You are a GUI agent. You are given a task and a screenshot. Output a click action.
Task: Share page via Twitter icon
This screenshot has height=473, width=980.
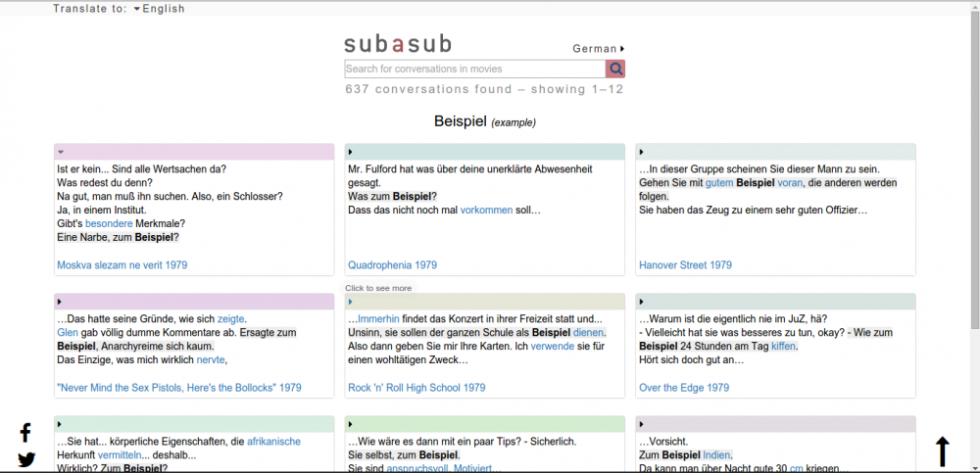(x=26, y=459)
